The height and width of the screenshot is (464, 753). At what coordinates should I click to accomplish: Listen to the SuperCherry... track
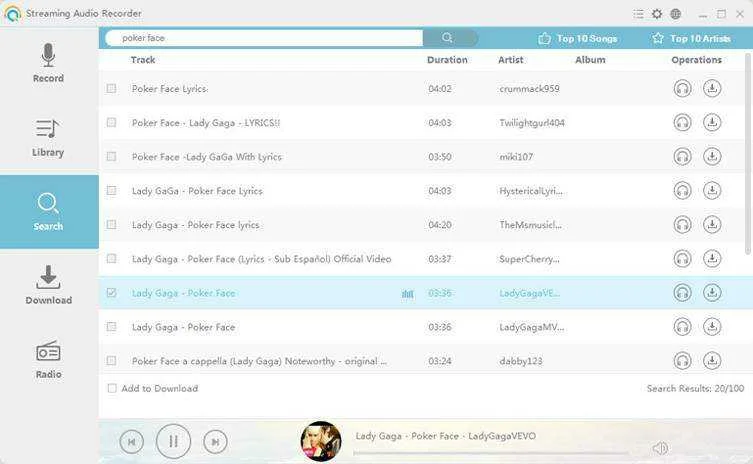pos(682,259)
